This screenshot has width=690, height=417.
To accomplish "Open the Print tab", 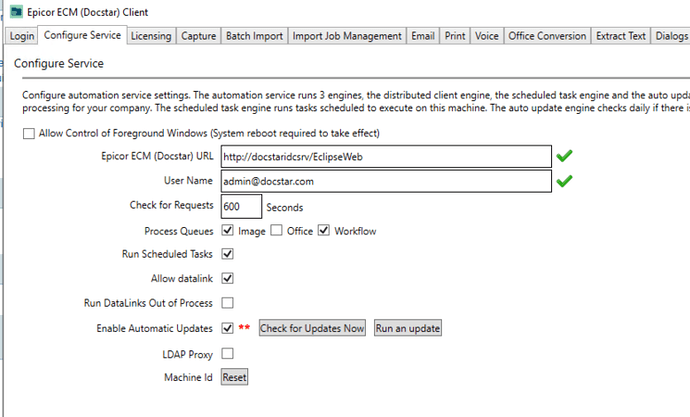I will pos(455,36).
